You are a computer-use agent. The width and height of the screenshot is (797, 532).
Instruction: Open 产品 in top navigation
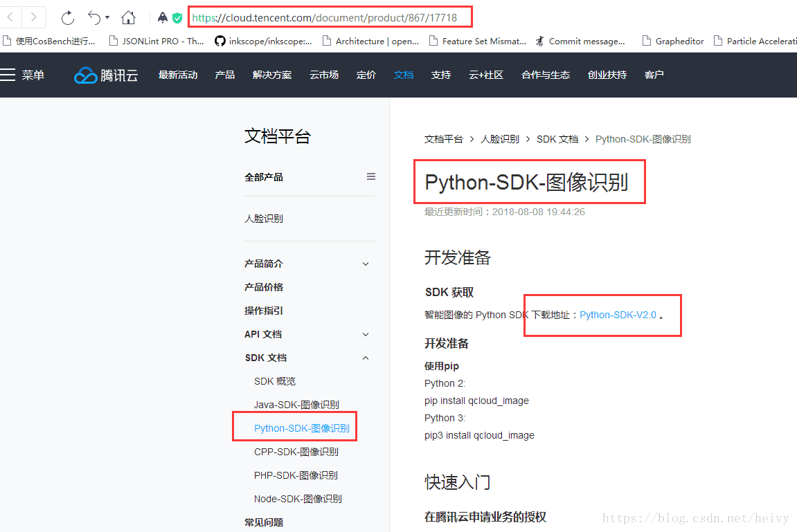click(x=224, y=75)
